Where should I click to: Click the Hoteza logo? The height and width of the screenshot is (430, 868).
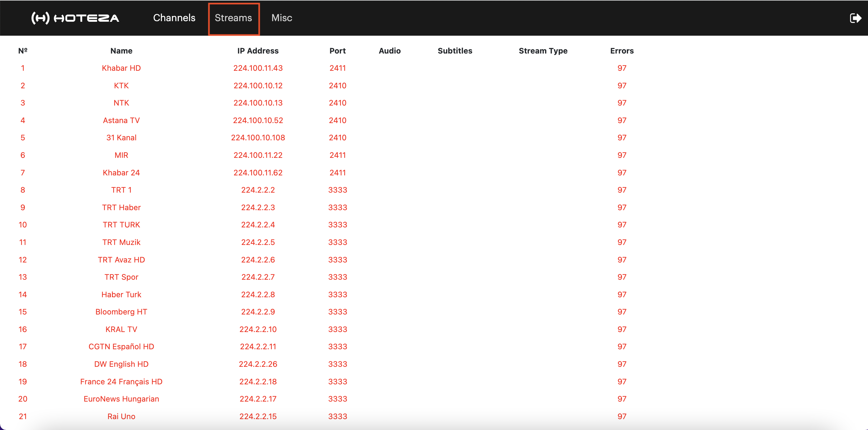pos(75,18)
